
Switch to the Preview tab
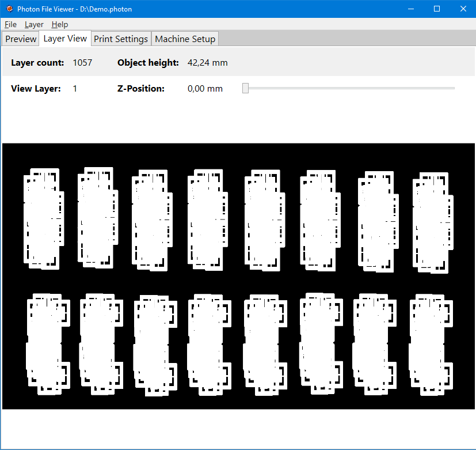coord(21,39)
